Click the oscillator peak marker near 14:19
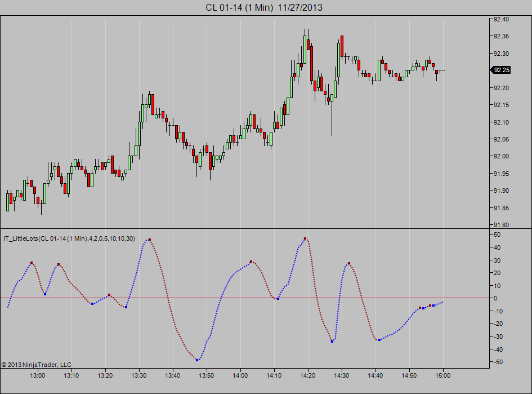The image size is (532, 394). click(x=305, y=238)
